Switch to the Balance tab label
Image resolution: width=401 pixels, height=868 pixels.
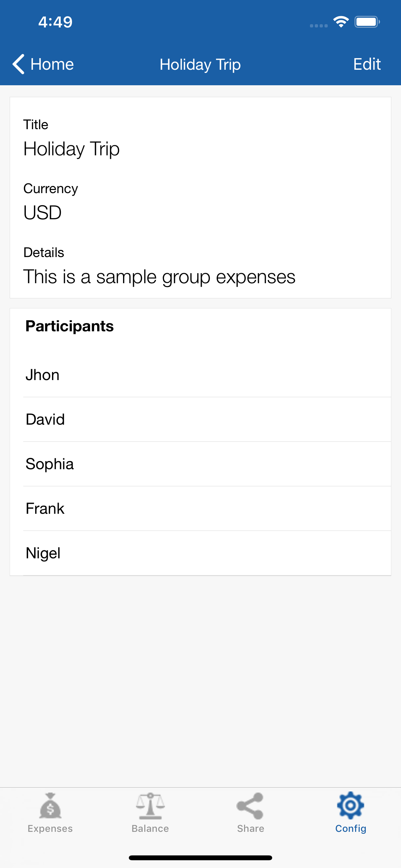(x=150, y=829)
